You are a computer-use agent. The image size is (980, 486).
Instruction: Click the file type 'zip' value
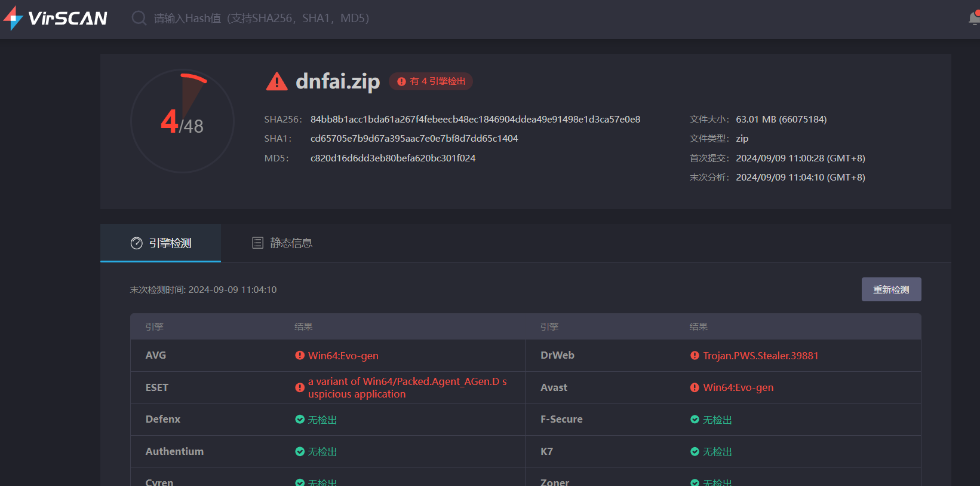pyautogui.click(x=742, y=139)
